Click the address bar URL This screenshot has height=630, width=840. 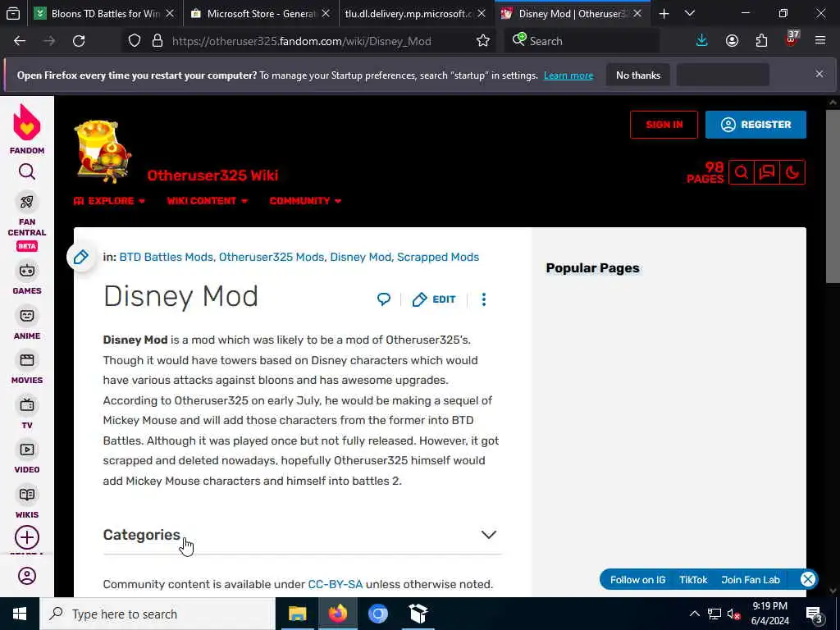[x=301, y=41]
